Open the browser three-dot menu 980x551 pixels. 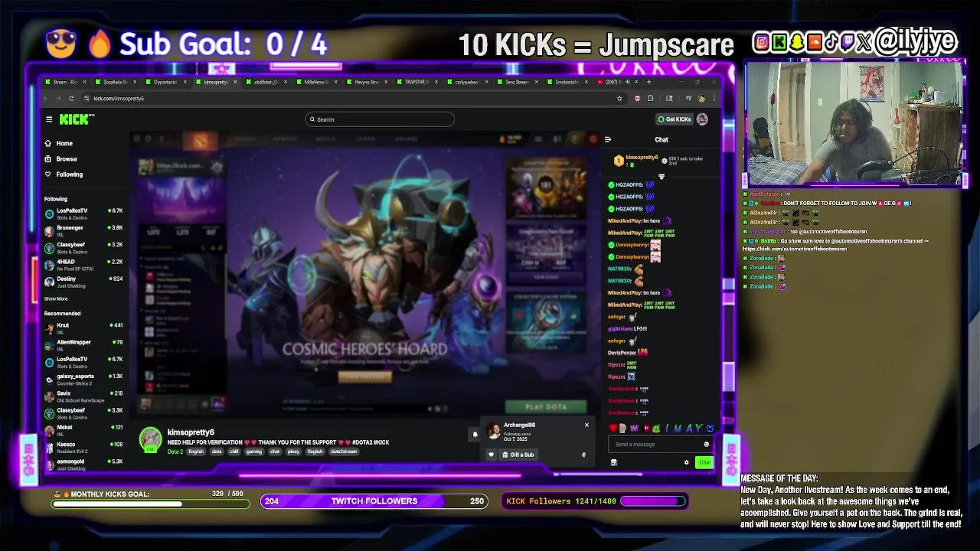tap(713, 98)
